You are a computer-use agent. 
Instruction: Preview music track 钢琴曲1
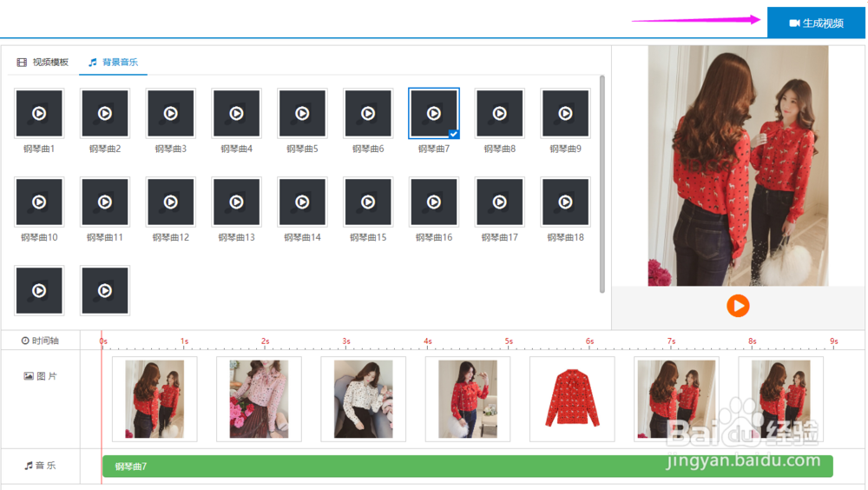[39, 113]
